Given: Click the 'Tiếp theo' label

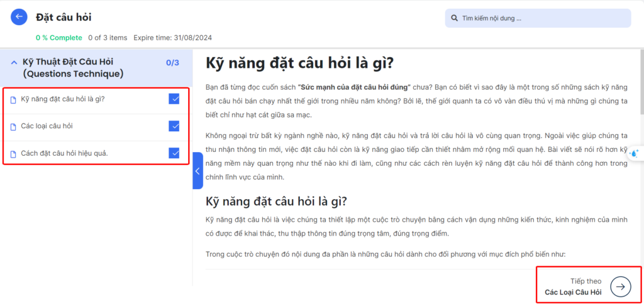Looking at the screenshot, I should 586,281.
